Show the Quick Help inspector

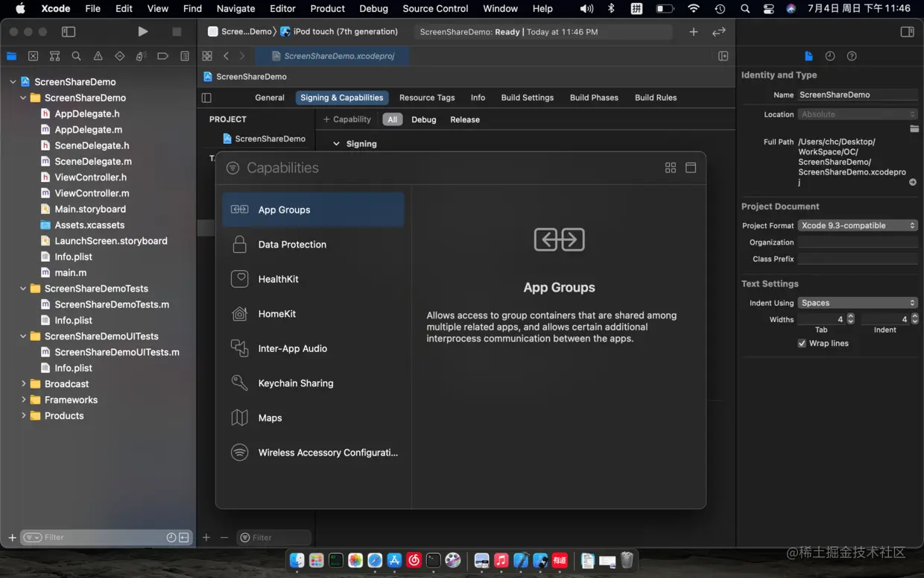[x=852, y=56]
